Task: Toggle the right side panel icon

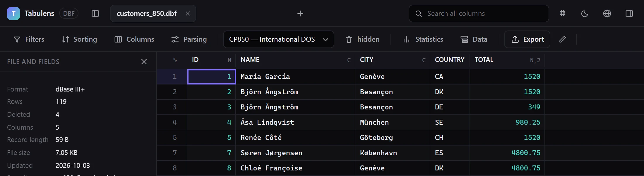Action: 629,13
